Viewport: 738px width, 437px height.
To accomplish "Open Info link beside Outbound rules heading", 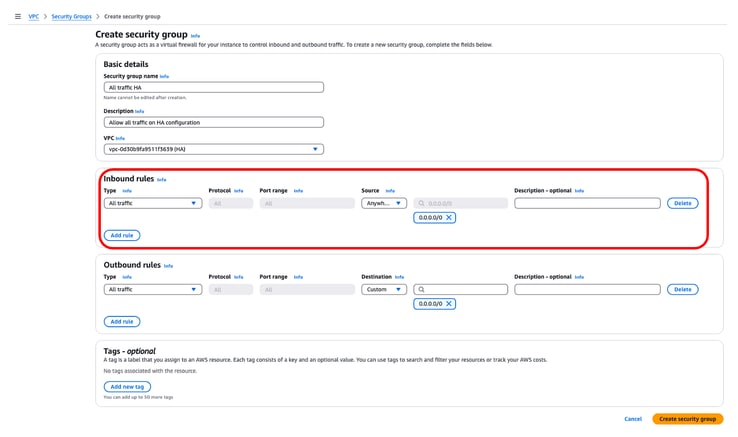I will click(168, 266).
